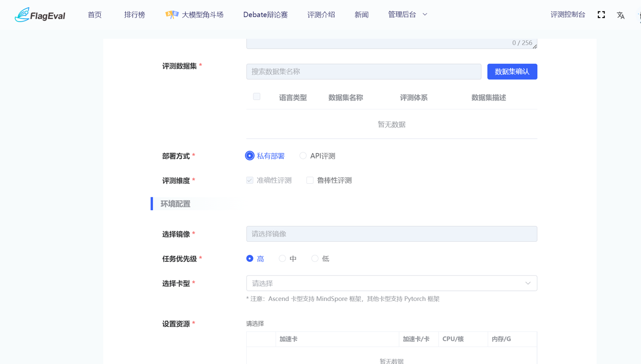Select the API评测 deployment option
The image size is (641, 364).
[303, 156]
